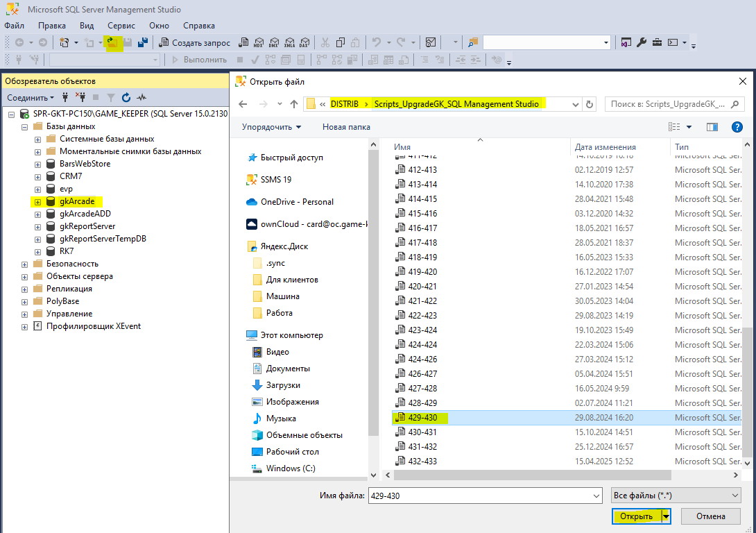Open the Правка menu
This screenshot has height=533, width=756.
point(52,26)
